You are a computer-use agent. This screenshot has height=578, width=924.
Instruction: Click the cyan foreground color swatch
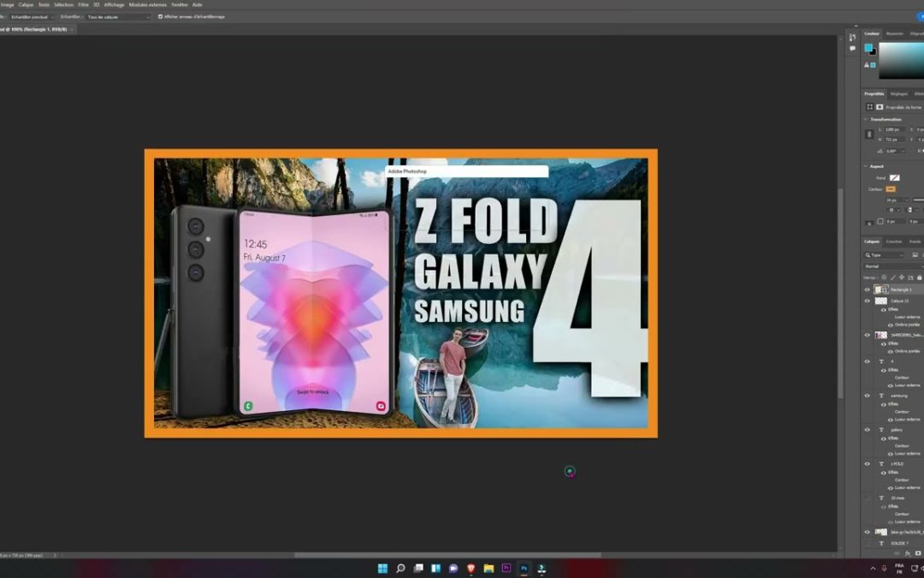(x=868, y=48)
